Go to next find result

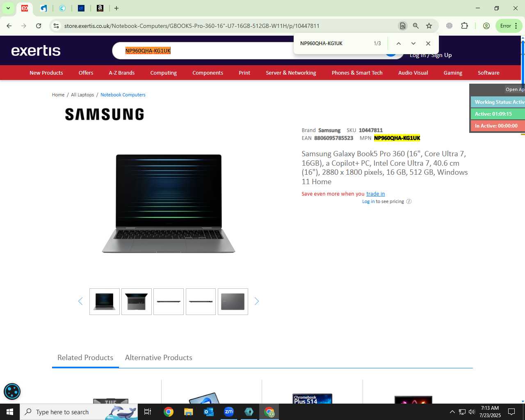pyautogui.click(x=413, y=43)
